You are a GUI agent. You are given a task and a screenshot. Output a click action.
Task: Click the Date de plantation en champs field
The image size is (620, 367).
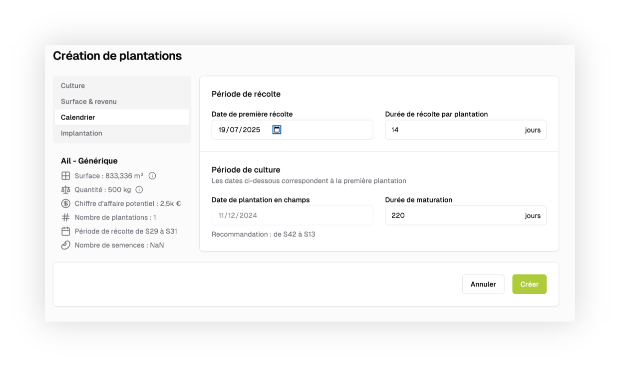coord(292,216)
